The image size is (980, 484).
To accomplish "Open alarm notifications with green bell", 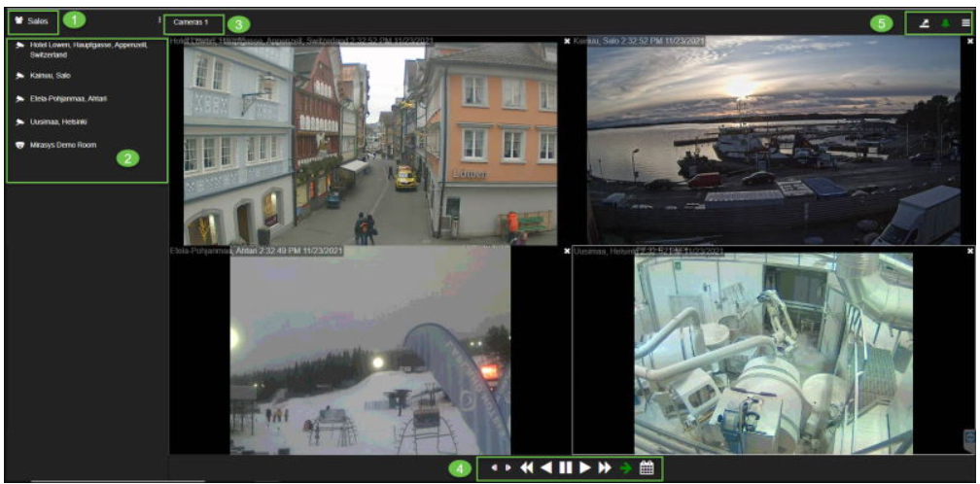I will click(x=944, y=22).
